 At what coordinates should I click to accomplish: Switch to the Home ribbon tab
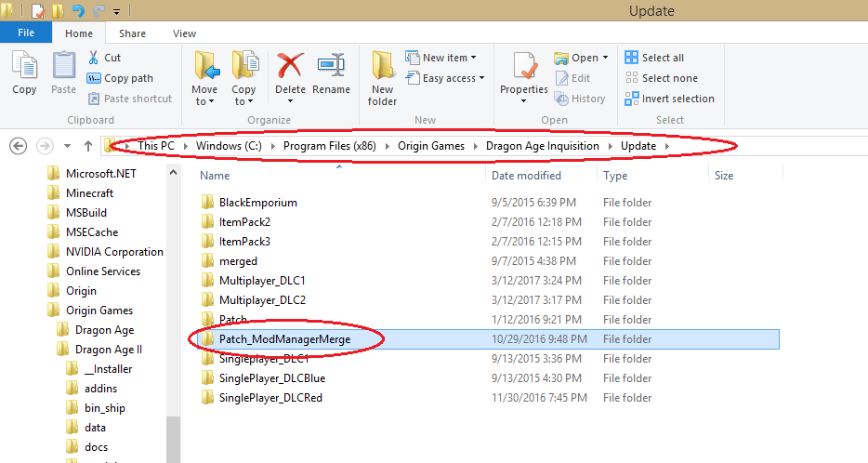coord(79,33)
